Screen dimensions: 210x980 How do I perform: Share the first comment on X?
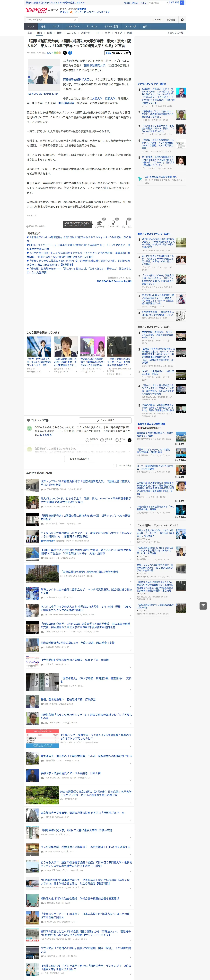point(130,440)
